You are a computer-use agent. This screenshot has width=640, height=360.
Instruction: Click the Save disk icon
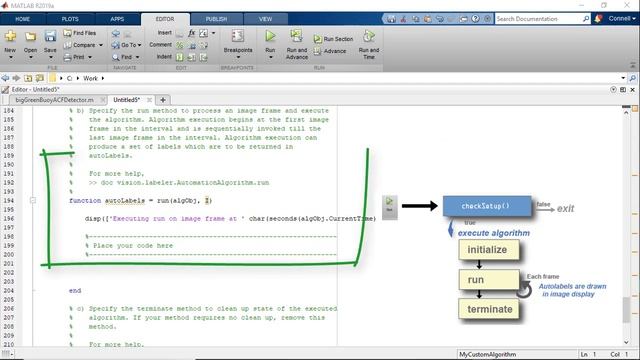coord(50,36)
